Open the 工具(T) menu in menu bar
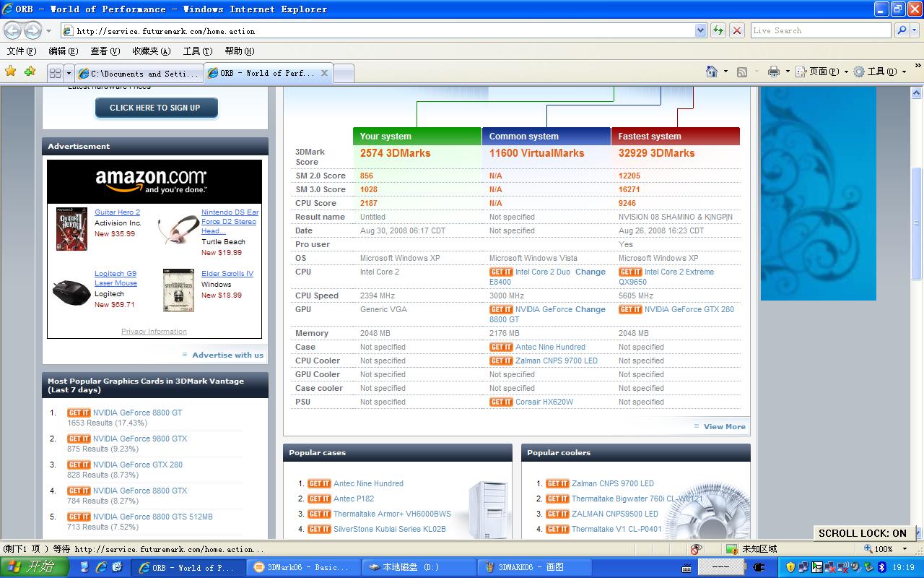This screenshot has height=578, width=924. coord(197,51)
